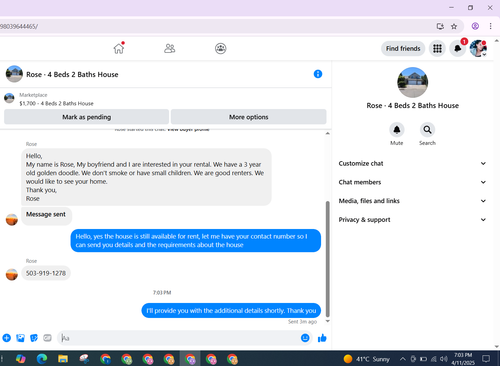Open the Marketplace listing $1,700 thumbnail
Viewport: 500px width, 366px height.
(x=9, y=99)
